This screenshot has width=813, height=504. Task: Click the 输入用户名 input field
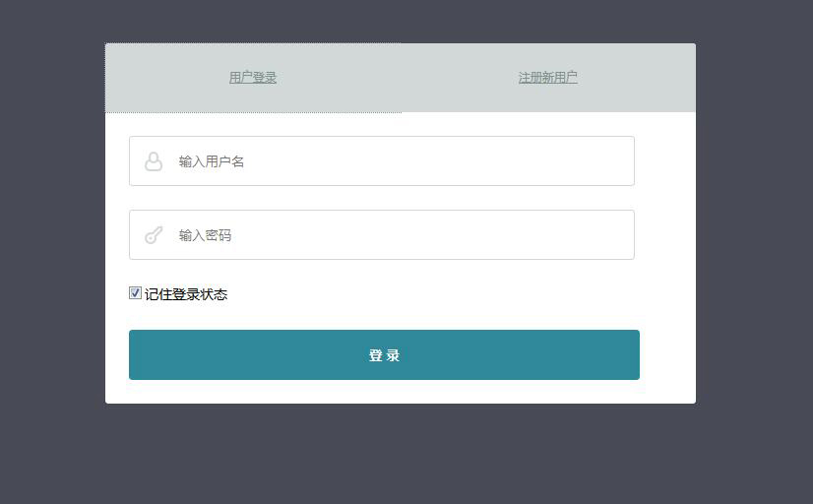(x=382, y=160)
